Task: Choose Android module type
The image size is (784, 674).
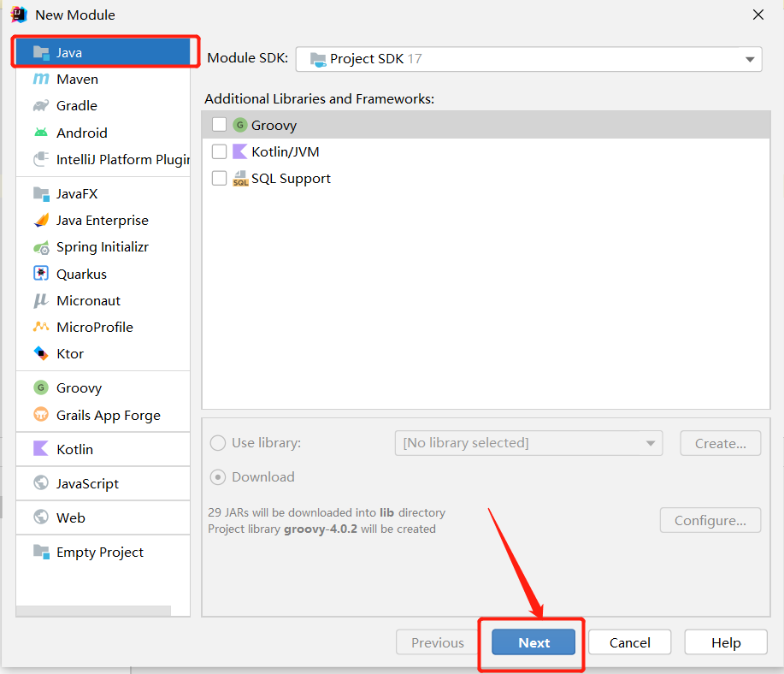Action: [103, 133]
